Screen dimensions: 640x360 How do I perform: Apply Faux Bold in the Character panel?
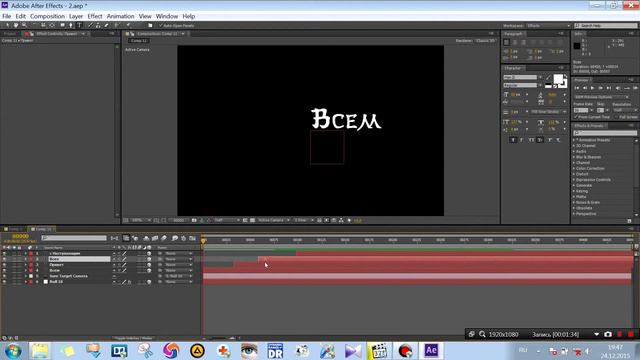(513, 140)
